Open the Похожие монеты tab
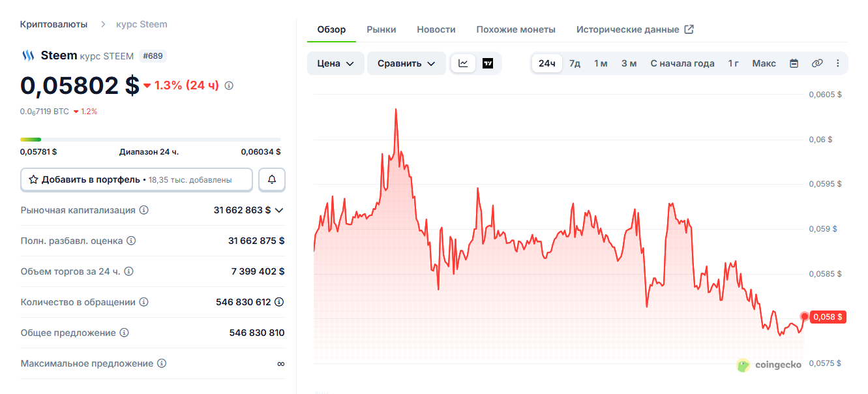868x394 pixels. [x=516, y=29]
